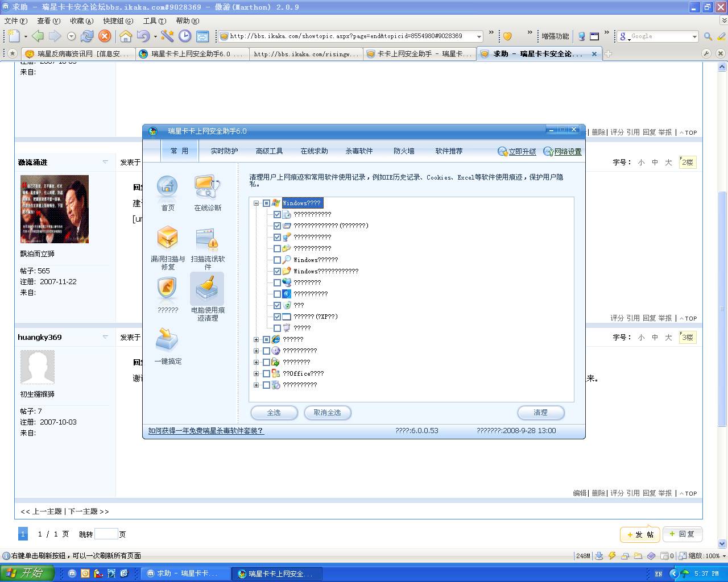The width and height of the screenshot is (728, 582).
Task: Check the Windows?????? search item checkbox
Action: point(277,260)
